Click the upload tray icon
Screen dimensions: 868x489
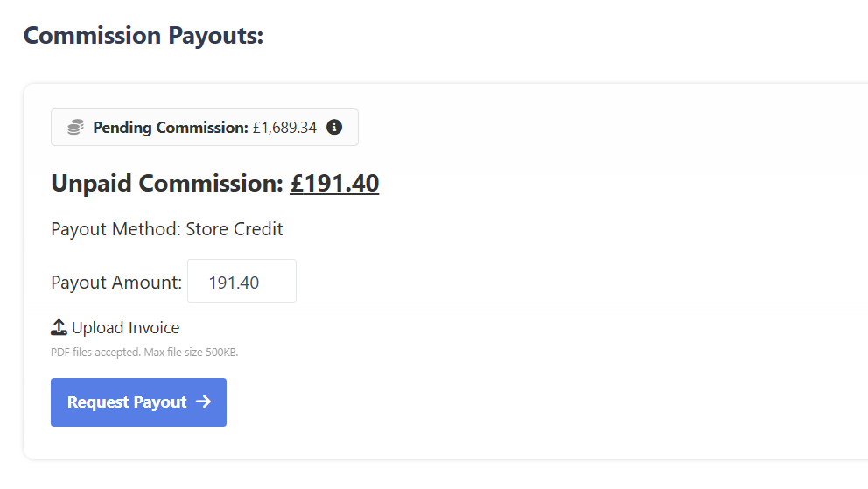[x=59, y=328]
